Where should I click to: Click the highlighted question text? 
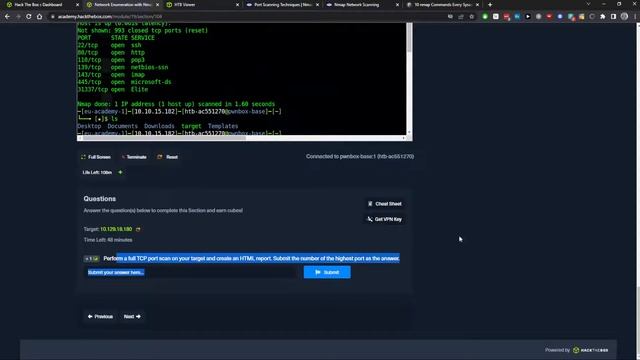252,258
